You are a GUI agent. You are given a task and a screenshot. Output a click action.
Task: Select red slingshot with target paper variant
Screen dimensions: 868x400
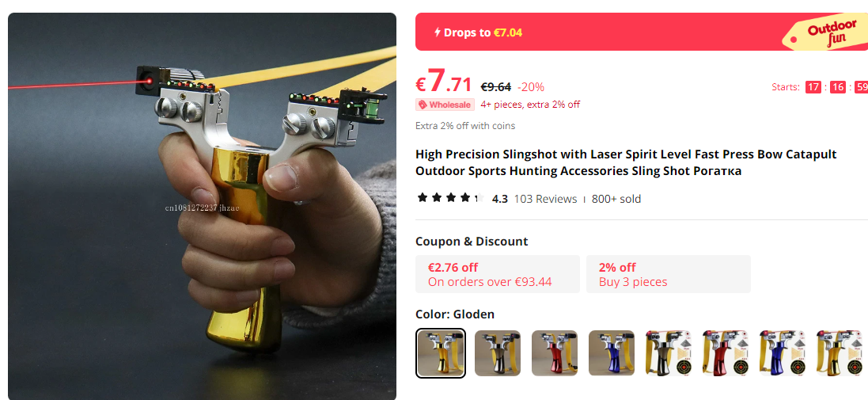726,353
